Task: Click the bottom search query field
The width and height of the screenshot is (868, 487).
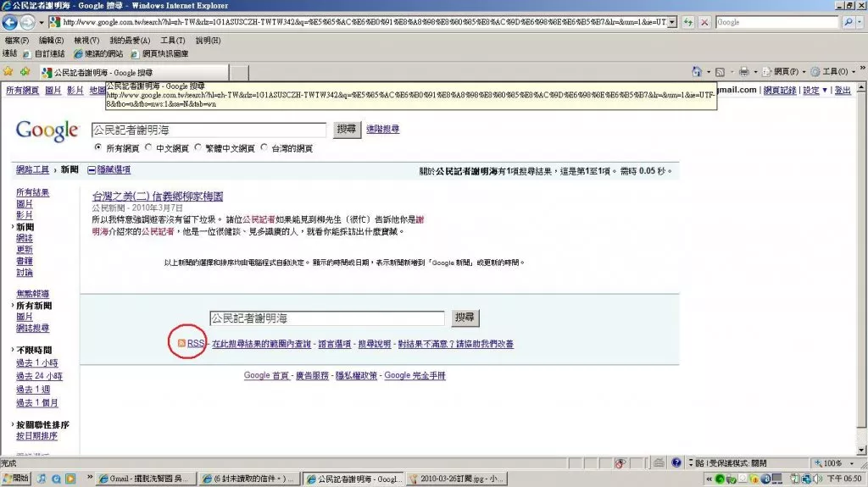Action: pyautogui.click(x=326, y=318)
